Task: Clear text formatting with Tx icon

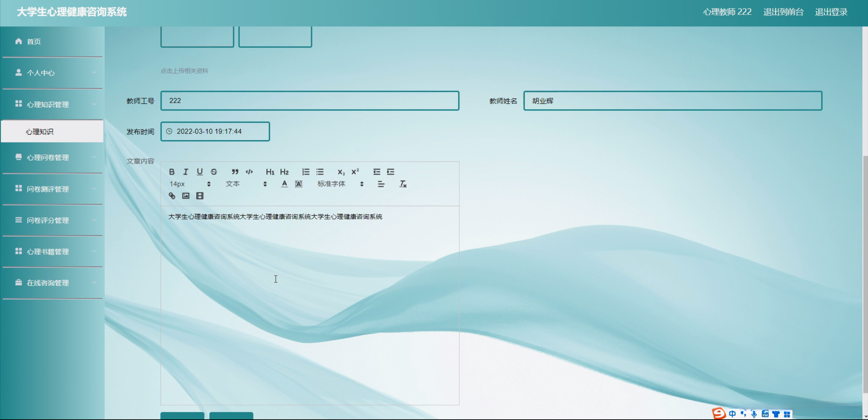Action: click(x=403, y=184)
